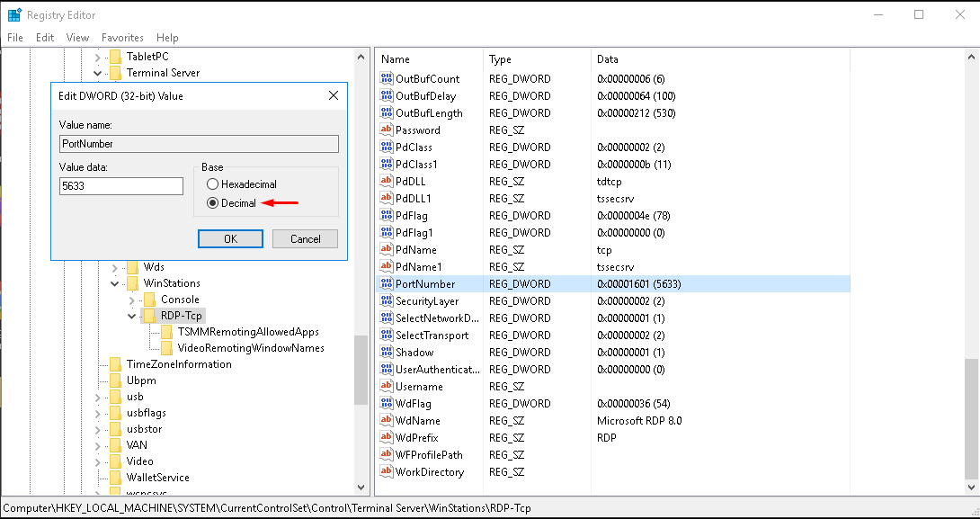Viewport: 980px width, 519px height.
Task: Close the Edit DWORD dialog with X
Action: point(333,95)
